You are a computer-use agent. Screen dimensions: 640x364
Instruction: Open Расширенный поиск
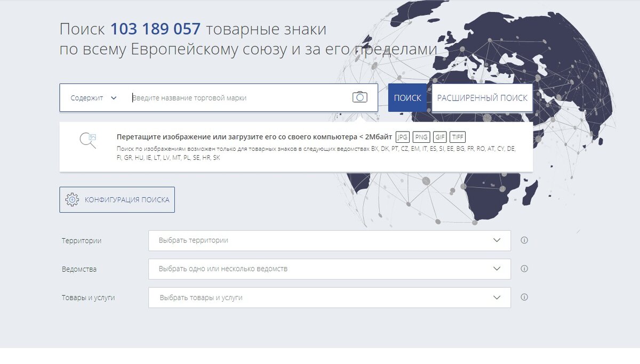[482, 98]
